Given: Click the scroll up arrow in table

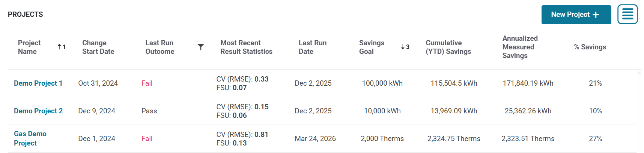Looking at the screenshot, I should pyautogui.click(x=639, y=73).
